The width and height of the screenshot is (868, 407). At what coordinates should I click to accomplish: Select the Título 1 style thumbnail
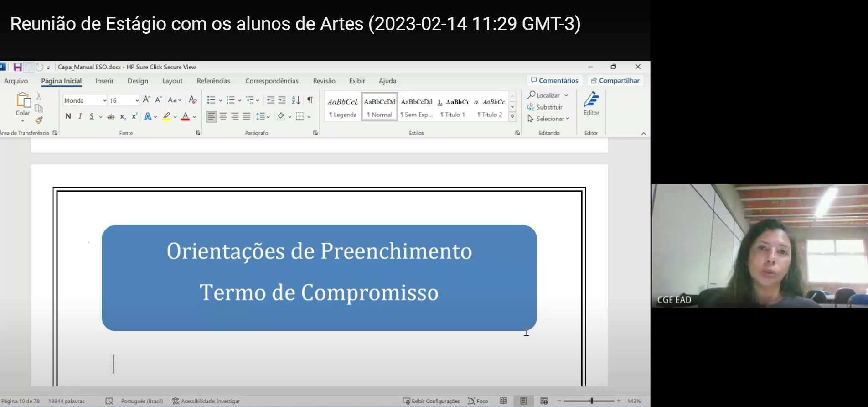[x=453, y=107]
